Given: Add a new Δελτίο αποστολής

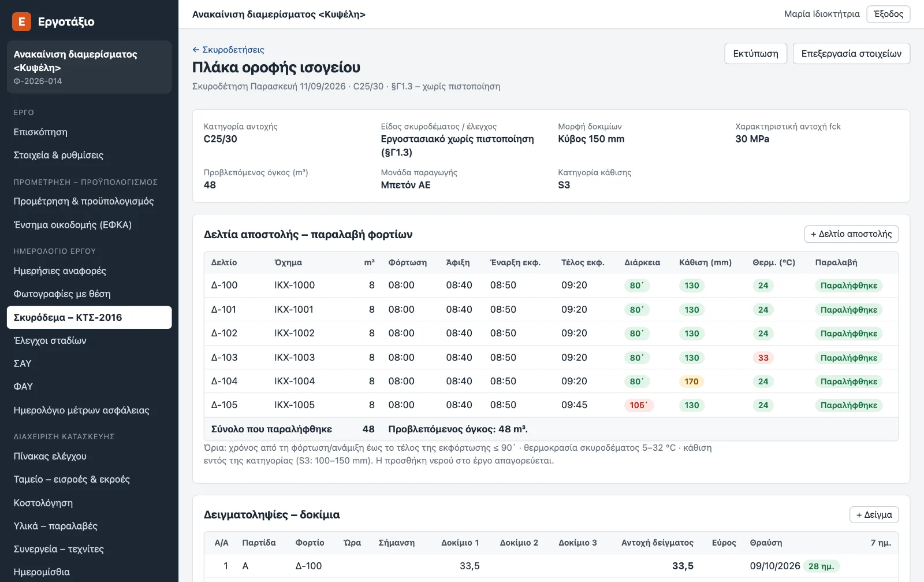Looking at the screenshot, I should coord(851,234).
